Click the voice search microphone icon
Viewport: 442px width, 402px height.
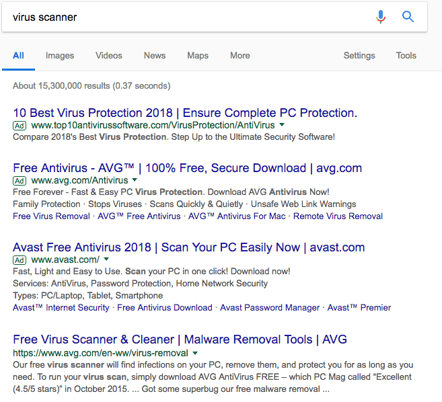coord(381,16)
